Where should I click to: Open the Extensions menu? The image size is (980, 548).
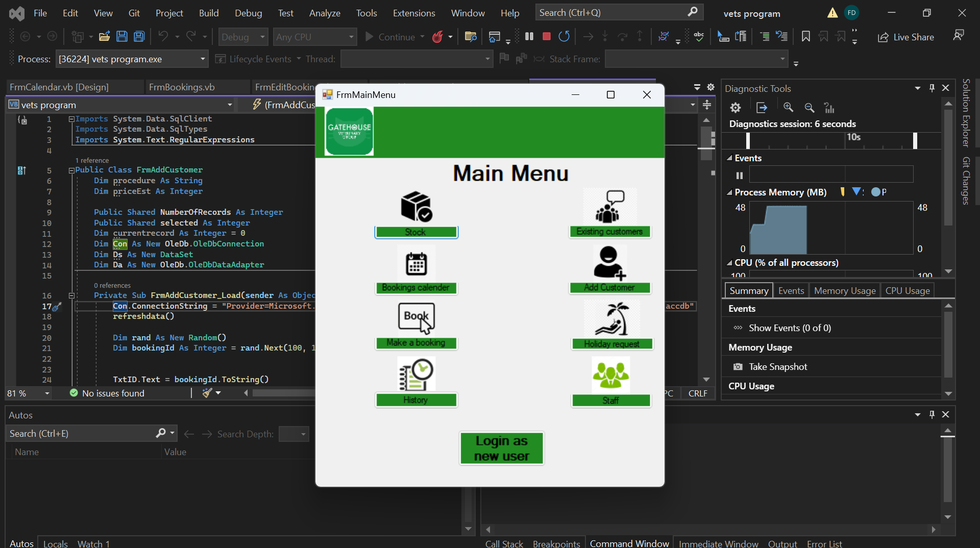[414, 13]
